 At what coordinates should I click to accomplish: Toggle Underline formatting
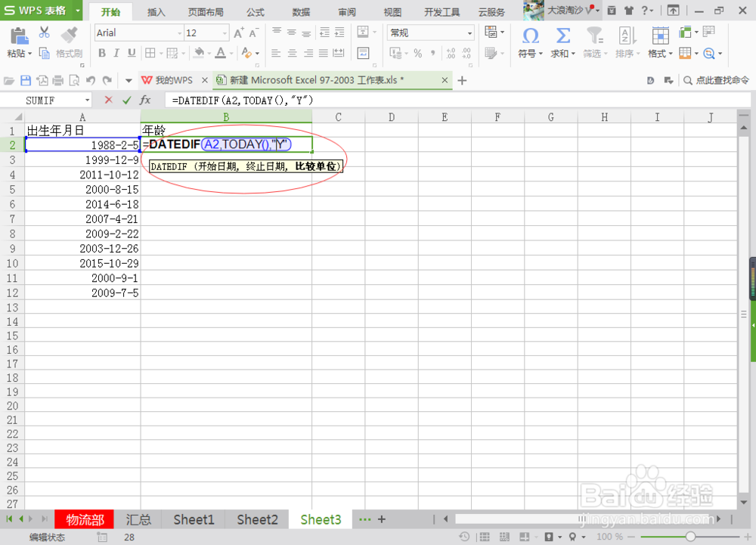[x=131, y=53]
